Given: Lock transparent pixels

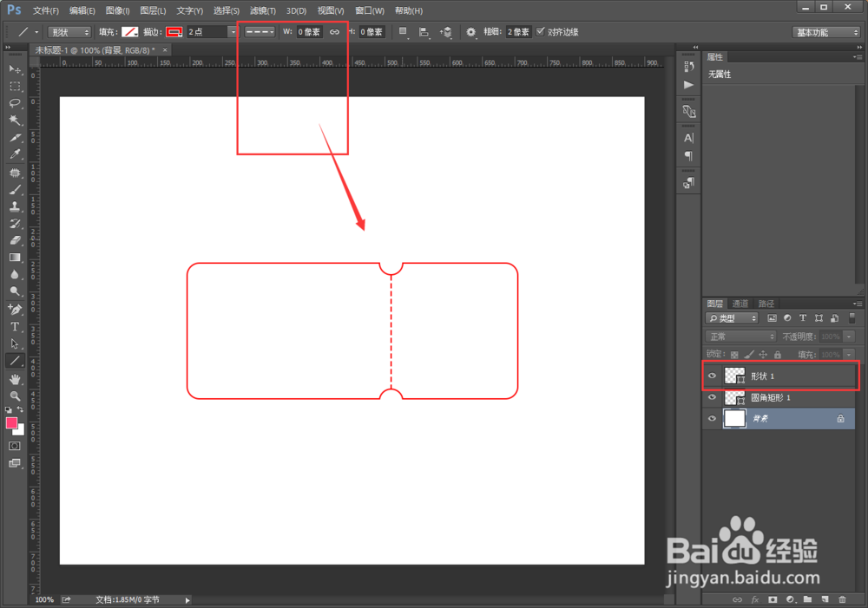Looking at the screenshot, I should tap(734, 355).
